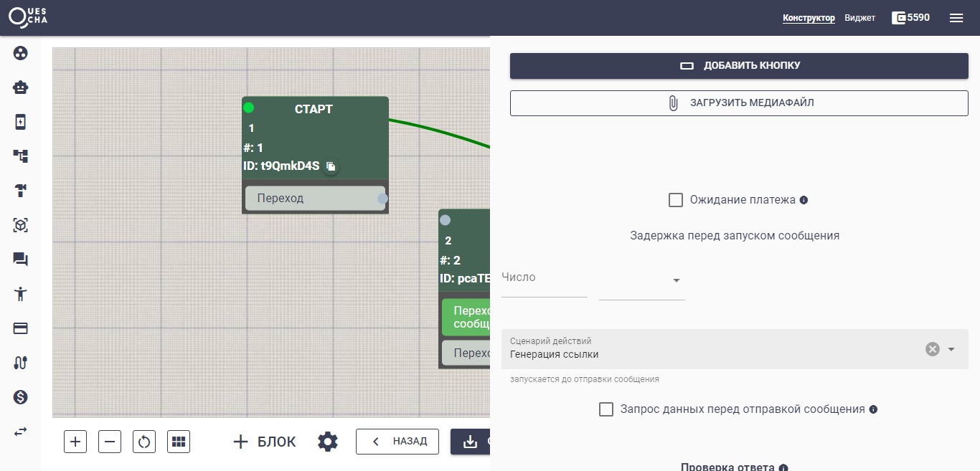Image resolution: width=980 pixels, height=471 pixels.
Task: Click the robot icon in left sidebar
Action: [x=21, y=87]
